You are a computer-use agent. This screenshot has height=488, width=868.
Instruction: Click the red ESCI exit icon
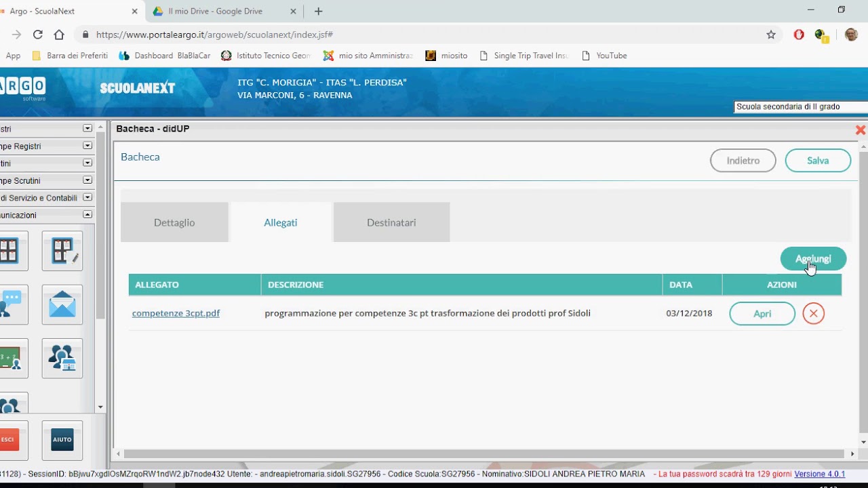click(10, 440)
